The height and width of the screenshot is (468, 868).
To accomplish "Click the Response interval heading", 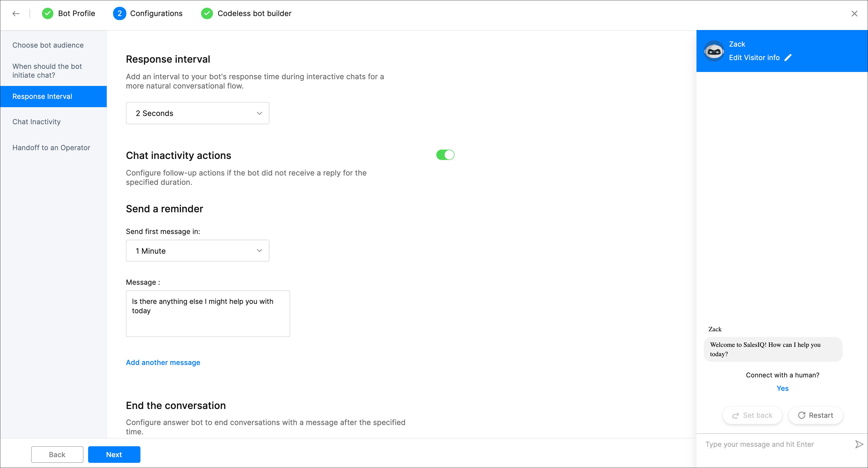I will [x=168, y=59].
